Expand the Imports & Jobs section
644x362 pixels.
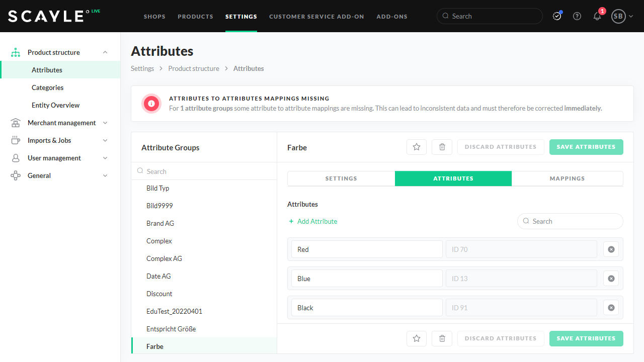[105, 140]
